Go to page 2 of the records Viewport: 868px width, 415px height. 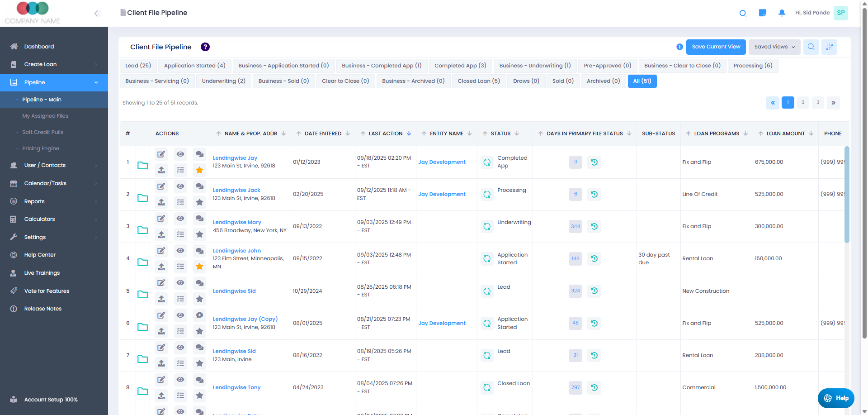tap(803, 102)
